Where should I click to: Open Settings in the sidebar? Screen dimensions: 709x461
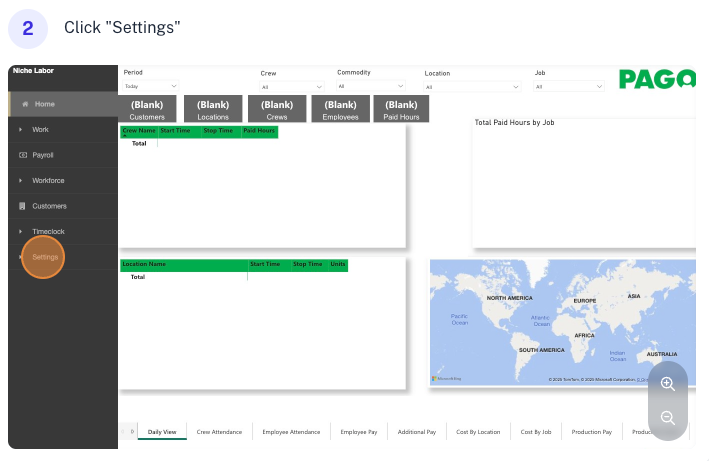click(45, 258)
